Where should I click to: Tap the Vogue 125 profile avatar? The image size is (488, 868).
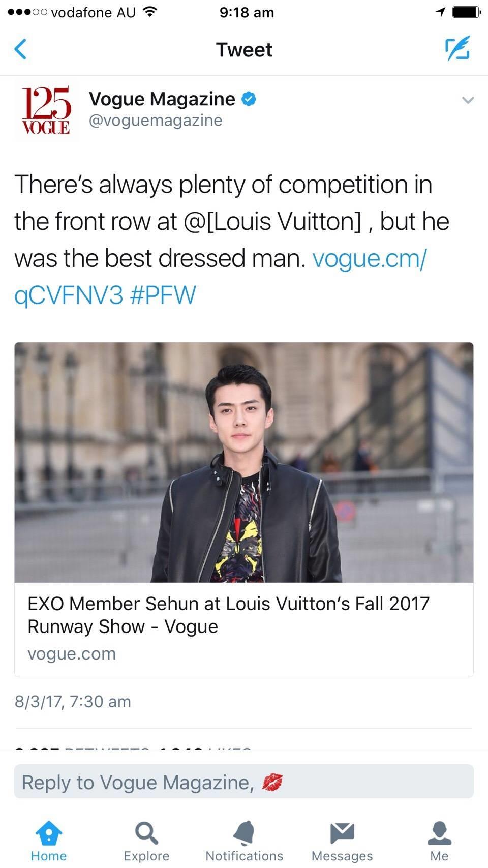point(46,110)
